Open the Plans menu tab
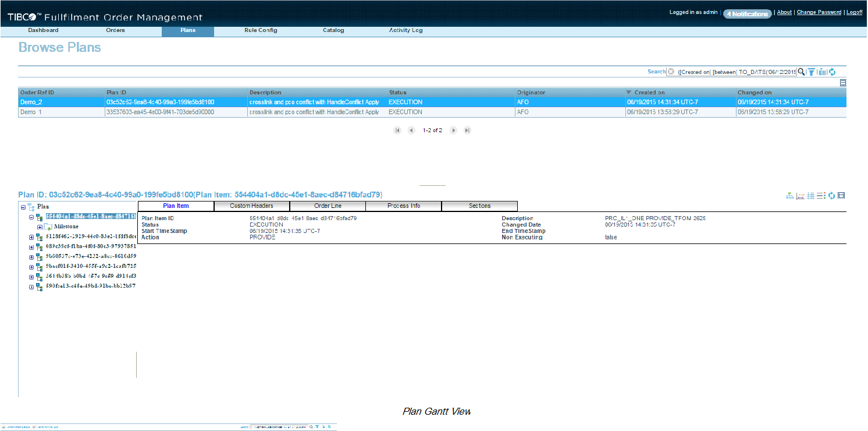 click(188, 31)
